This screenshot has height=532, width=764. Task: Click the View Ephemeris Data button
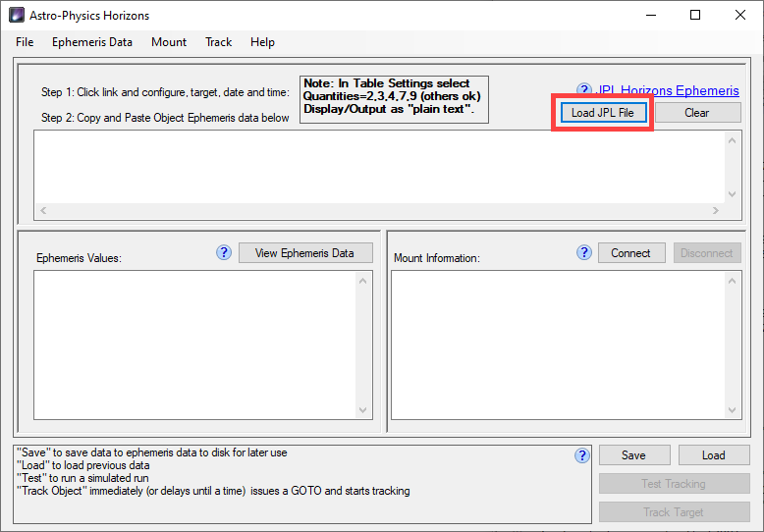point(305,253)
